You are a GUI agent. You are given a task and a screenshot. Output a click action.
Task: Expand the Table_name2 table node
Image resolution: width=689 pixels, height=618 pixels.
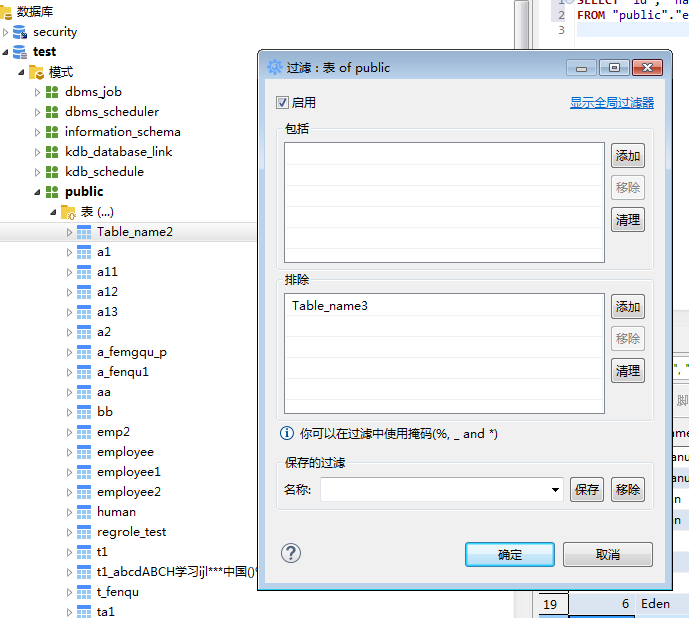click(x=69, y=233)
